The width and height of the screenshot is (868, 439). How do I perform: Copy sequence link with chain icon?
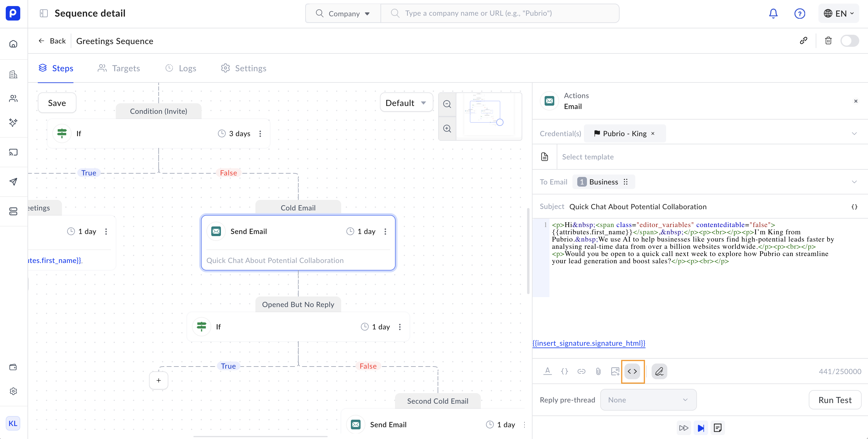coord(803,41)
